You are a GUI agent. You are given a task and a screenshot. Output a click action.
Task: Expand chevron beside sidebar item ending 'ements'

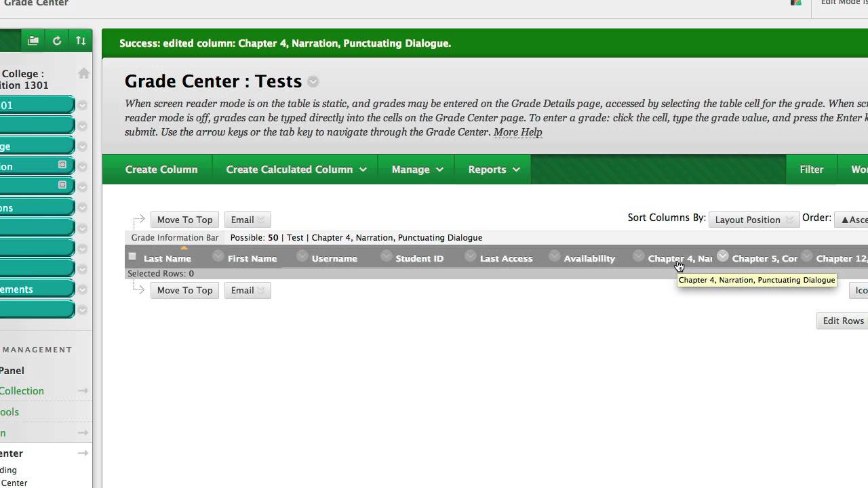(x=82, y=289)
